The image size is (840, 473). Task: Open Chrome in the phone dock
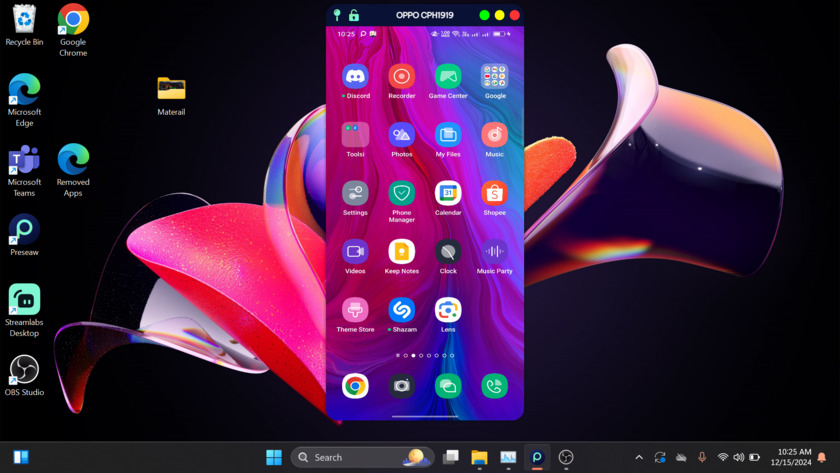point(355,386)
